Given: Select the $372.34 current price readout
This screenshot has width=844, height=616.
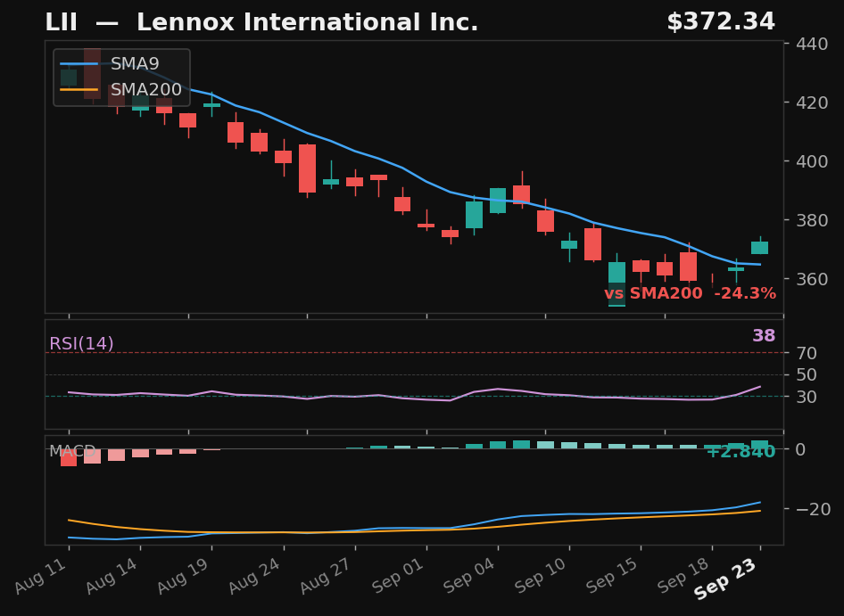Looking at the screenshot, I should click(x=721, y=22).
